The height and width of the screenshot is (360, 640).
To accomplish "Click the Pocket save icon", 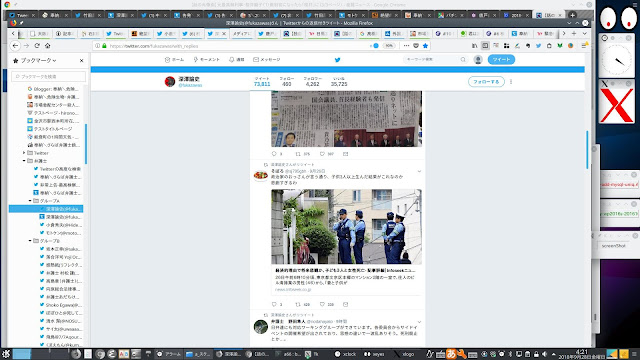I will [416, 46].
